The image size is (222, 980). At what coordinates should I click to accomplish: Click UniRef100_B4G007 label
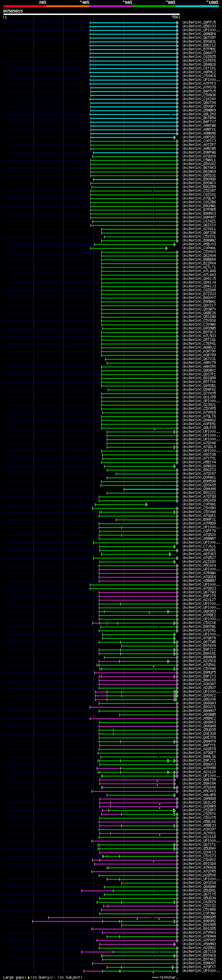199,298
